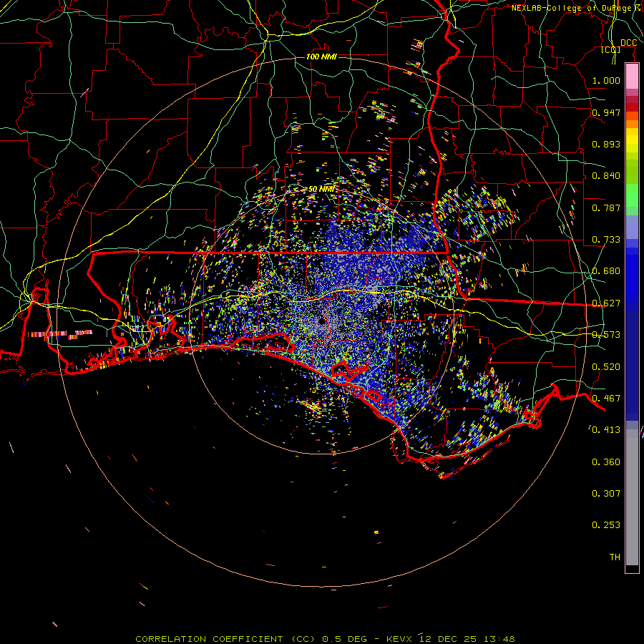
Task: Click the 0.947 legend value
Action: click(x=606, y=112)
